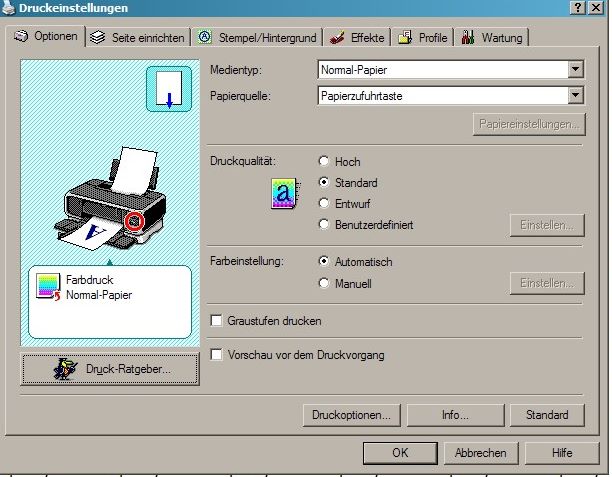Choose Entwurf print quality

pos(323,204)
